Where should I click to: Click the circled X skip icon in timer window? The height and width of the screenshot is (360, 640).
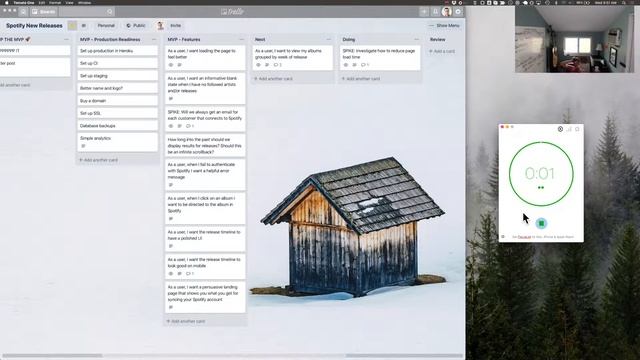560,129
